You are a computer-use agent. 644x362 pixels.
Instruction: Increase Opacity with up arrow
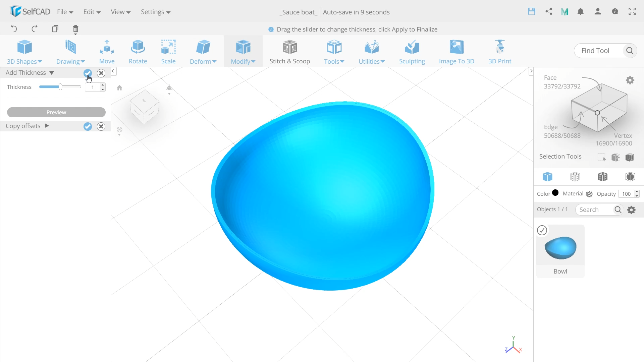coord(637,192)
